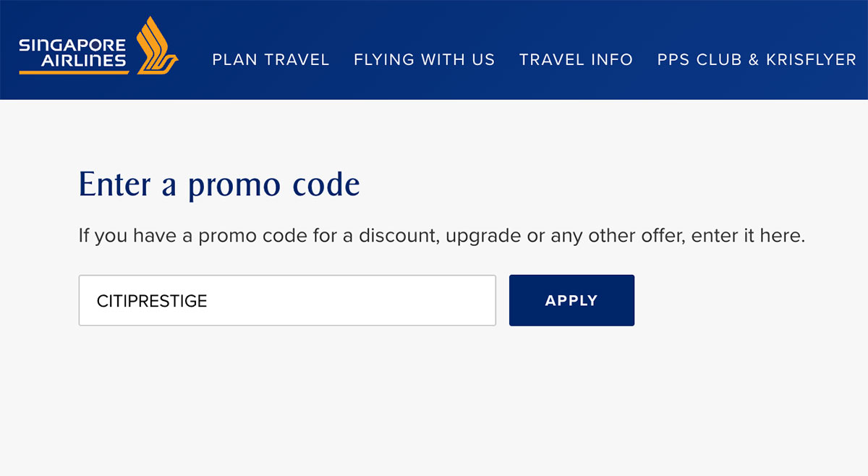Click the 'Enter a promo code' heading
This screenshot has width=868, height=476.
coord(218,184)
